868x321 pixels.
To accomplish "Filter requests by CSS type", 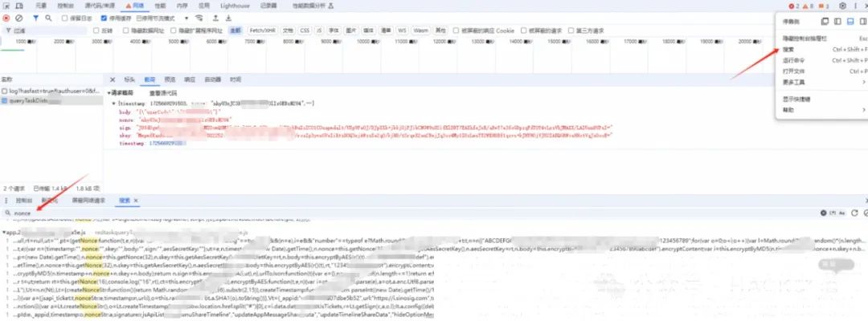I will tap(305, 30).
